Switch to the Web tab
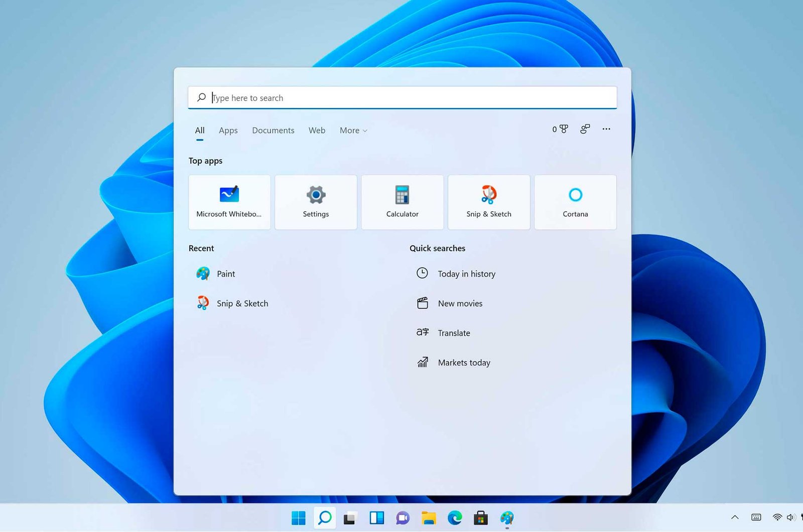803x532 pixels. tap(317, 130)
